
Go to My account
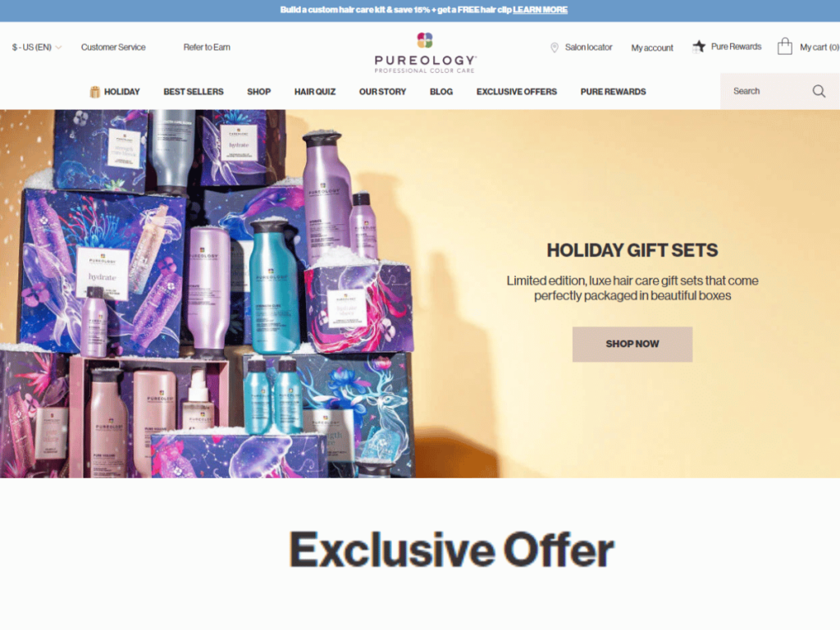[x=652, y=48]
